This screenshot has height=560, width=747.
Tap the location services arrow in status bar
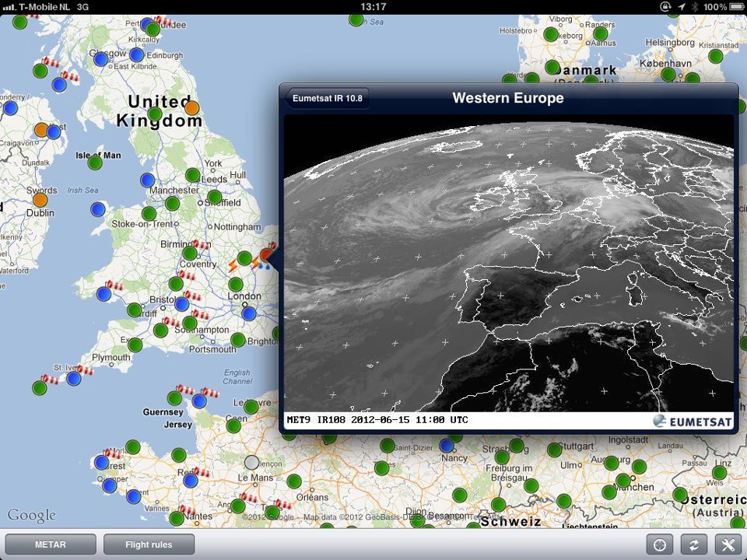click(x=682, y=7)
